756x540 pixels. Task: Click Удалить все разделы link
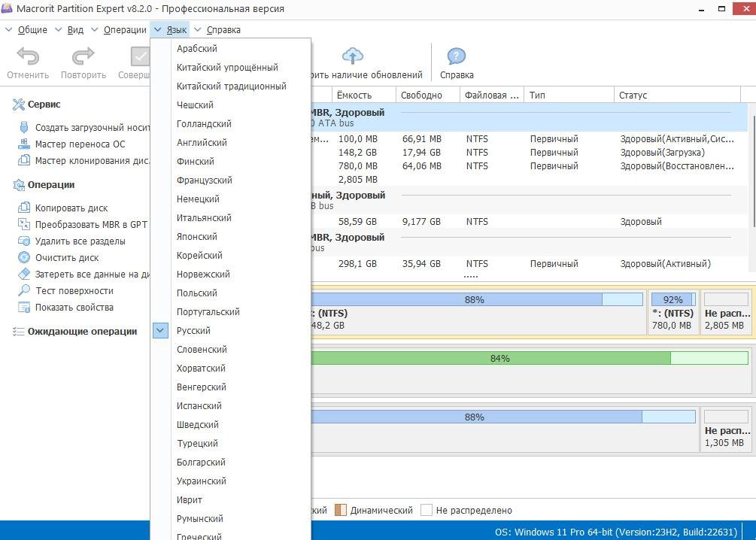pos(80,241)
